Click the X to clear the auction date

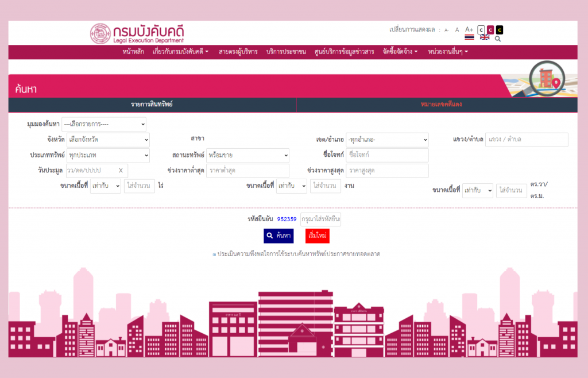121,170
